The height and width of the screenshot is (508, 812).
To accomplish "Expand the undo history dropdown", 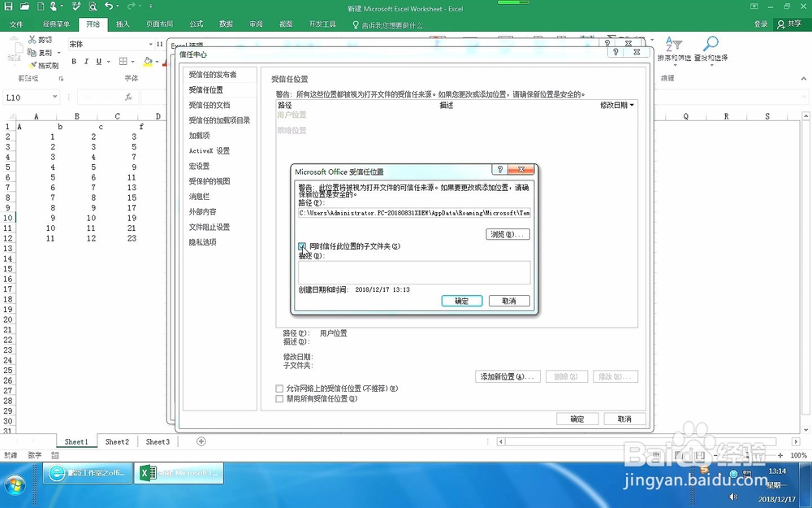I will coord(119,7).
